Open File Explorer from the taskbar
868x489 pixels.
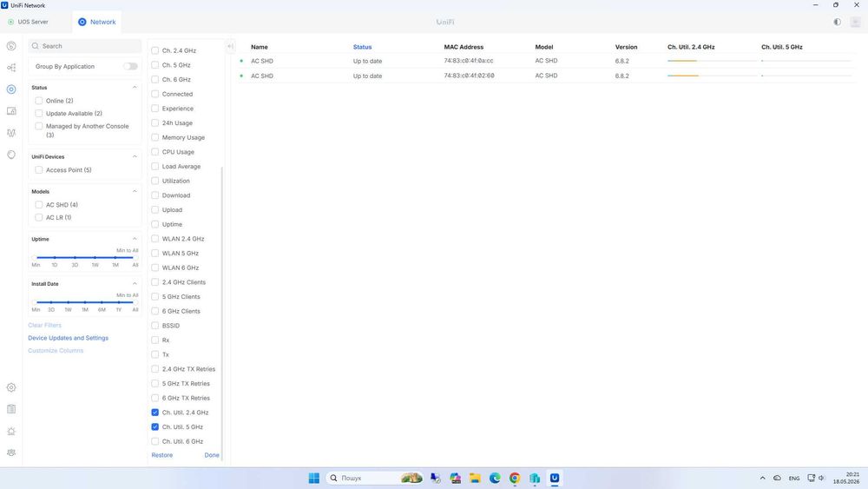(475, 478)
